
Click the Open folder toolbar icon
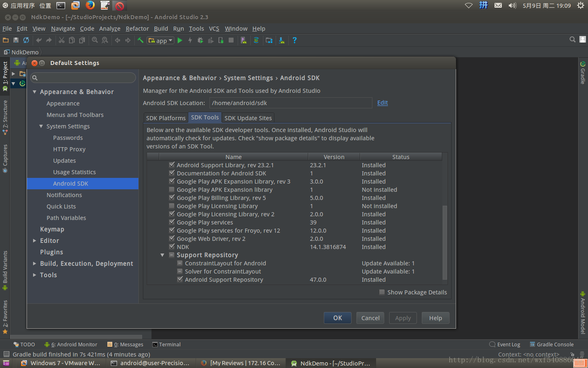pos(6,40)
